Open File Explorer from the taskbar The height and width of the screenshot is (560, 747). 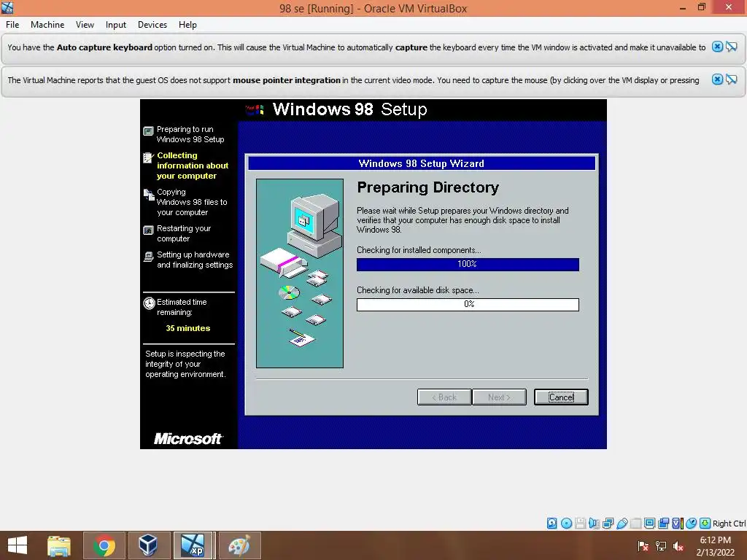59,545
